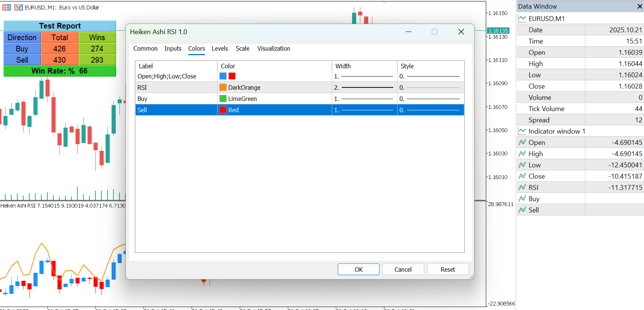Open the style selector for RSI row
The width and height of the screenshot is (644, 310).
431,87
